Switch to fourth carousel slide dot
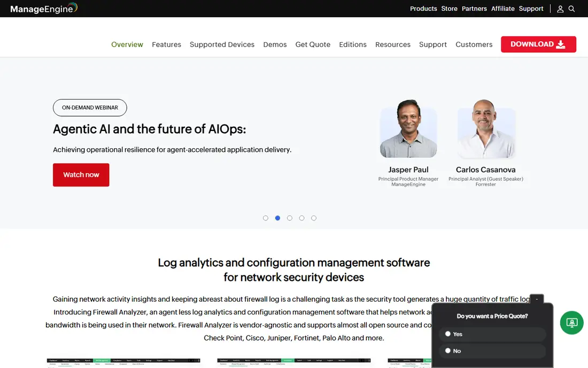 [x=301, y=218]
